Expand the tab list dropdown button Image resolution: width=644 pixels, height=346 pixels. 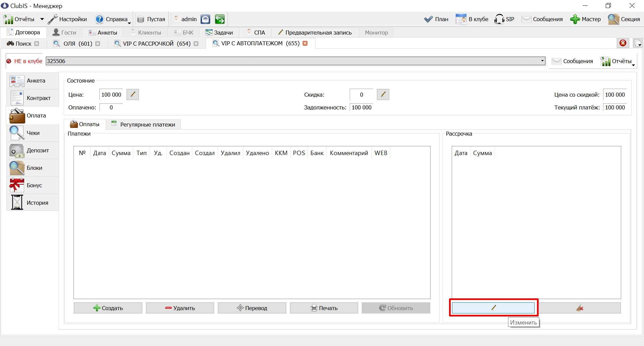pyautogui.click(x=637, y=43)
